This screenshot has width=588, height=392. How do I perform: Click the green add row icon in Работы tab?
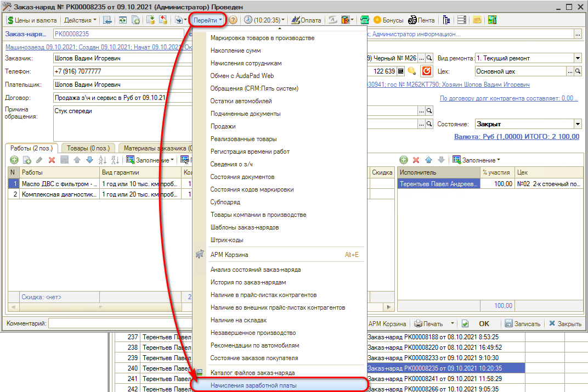[x=14, y=160]
